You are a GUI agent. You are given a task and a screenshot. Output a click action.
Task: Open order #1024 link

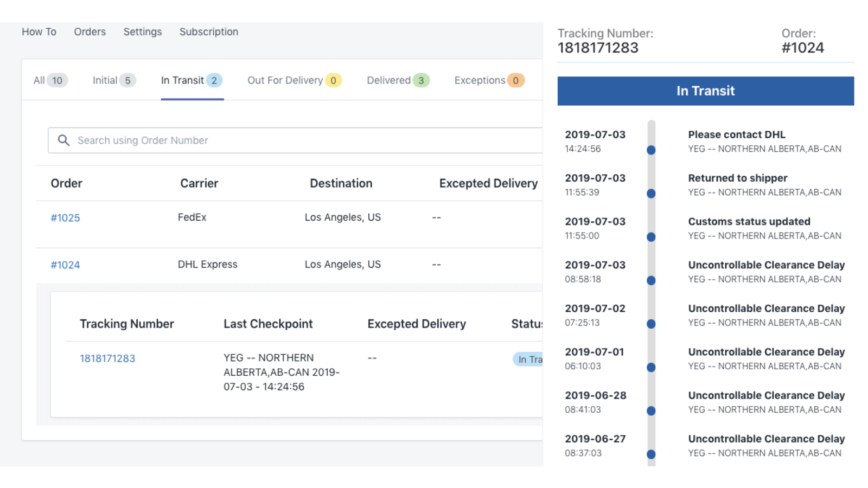[x=65, y=265]
